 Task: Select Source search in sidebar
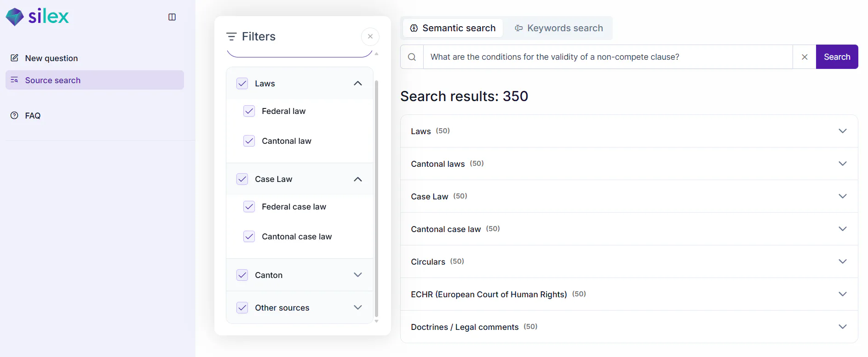coord(95,80)
